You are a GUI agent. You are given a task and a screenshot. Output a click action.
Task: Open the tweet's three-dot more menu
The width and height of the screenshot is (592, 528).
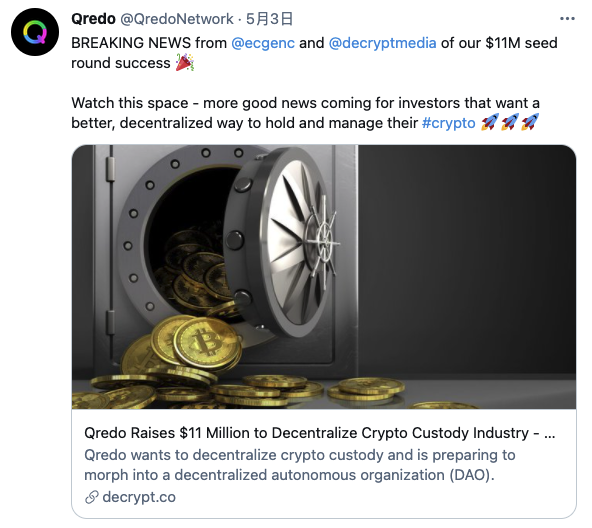click(x=567, y=19)
